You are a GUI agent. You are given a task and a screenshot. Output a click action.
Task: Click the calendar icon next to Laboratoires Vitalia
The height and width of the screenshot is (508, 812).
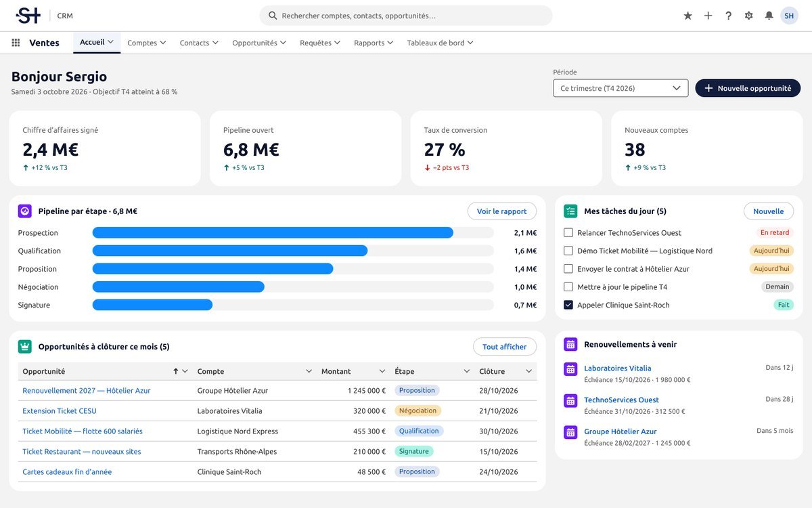click(570, 369)
